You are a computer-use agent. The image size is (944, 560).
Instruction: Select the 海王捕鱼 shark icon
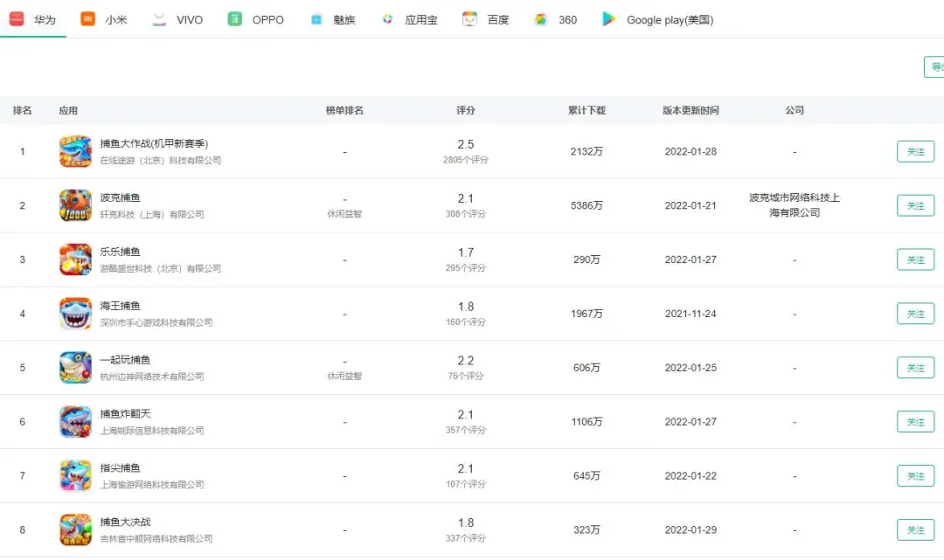coord(75,314)
